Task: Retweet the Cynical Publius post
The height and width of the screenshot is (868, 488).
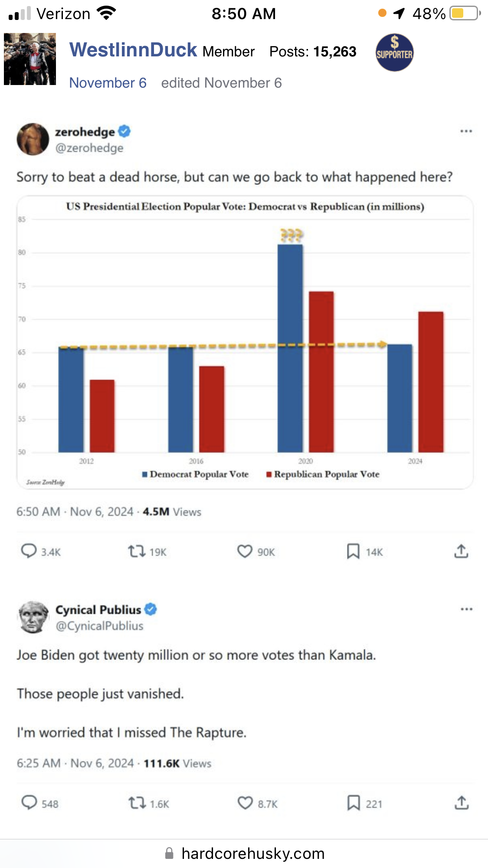Action: pos(137,803)
